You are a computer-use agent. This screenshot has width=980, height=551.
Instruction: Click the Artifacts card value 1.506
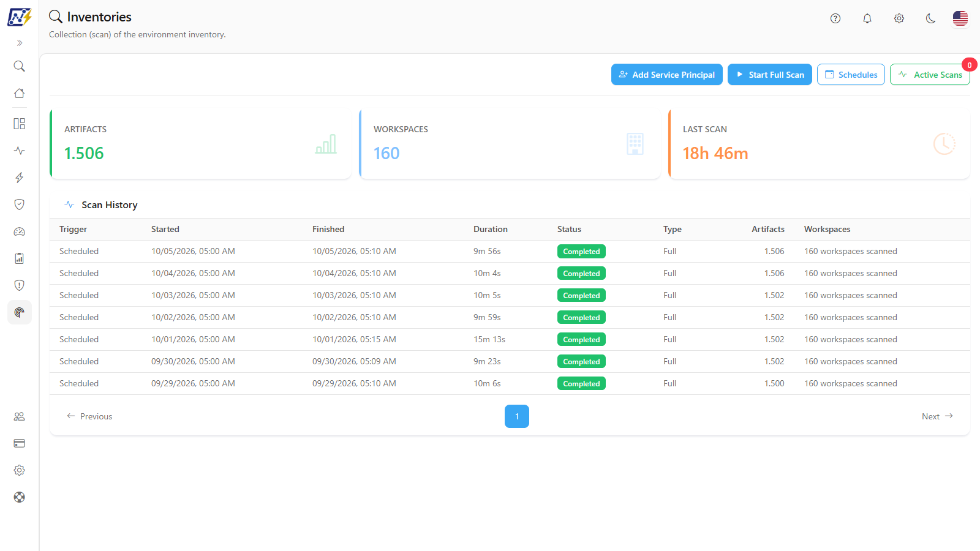coord(84,153)
